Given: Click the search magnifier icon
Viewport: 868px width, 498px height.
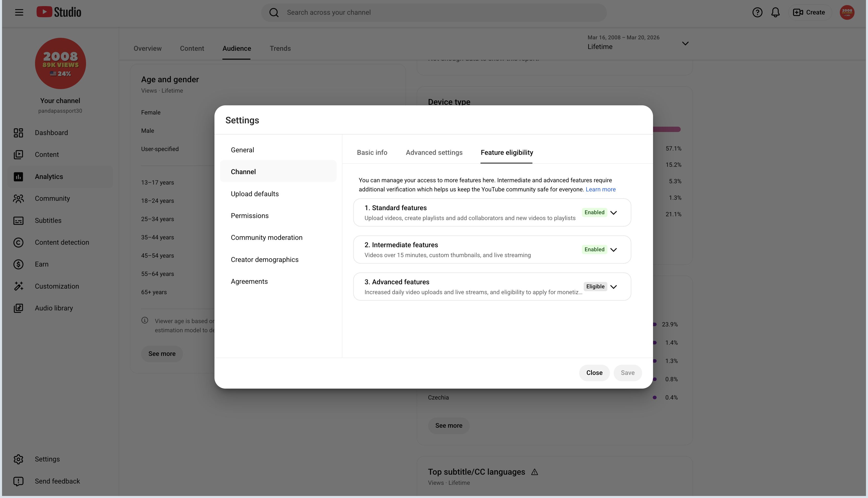Looking at the screenshot, I should 274,13.
